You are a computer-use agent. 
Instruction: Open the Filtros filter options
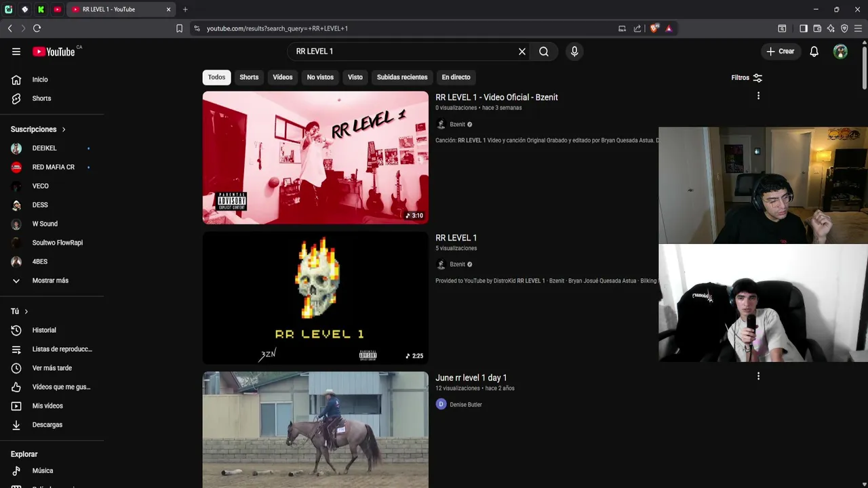[x=747, y=78]
